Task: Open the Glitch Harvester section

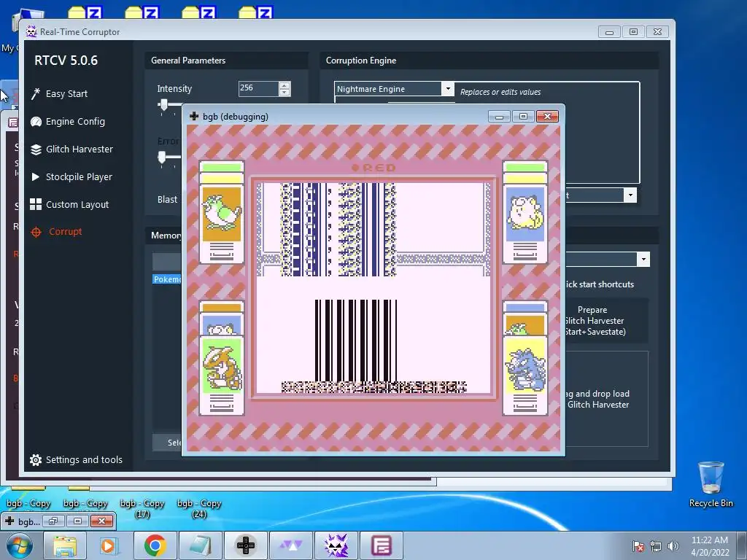Action: [71, 149]
